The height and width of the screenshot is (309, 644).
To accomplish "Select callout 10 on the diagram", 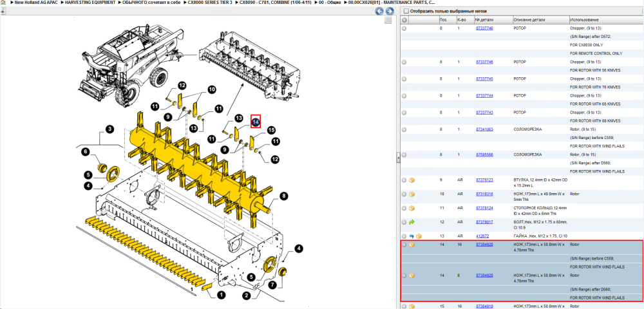I will [x=211, y=89].
